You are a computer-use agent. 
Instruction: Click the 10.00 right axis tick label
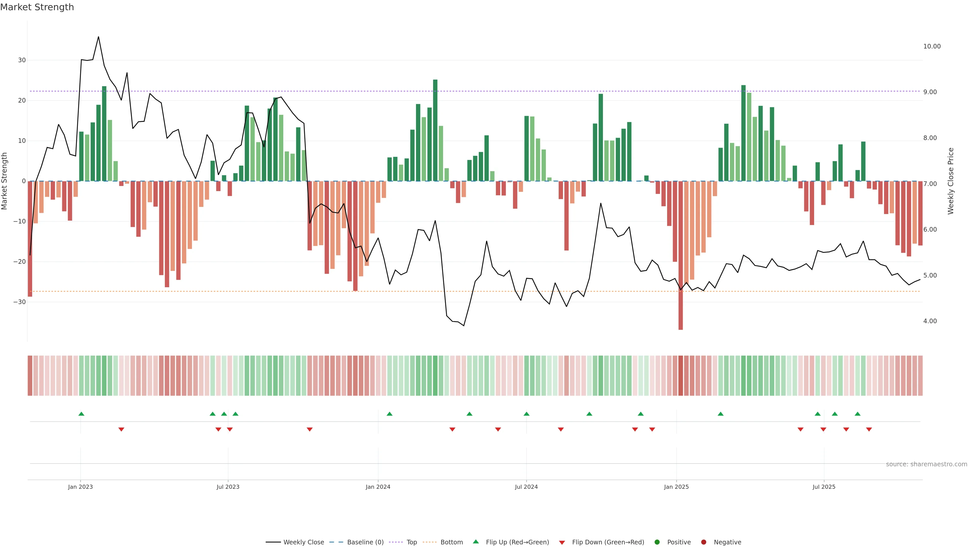(932, 46)
